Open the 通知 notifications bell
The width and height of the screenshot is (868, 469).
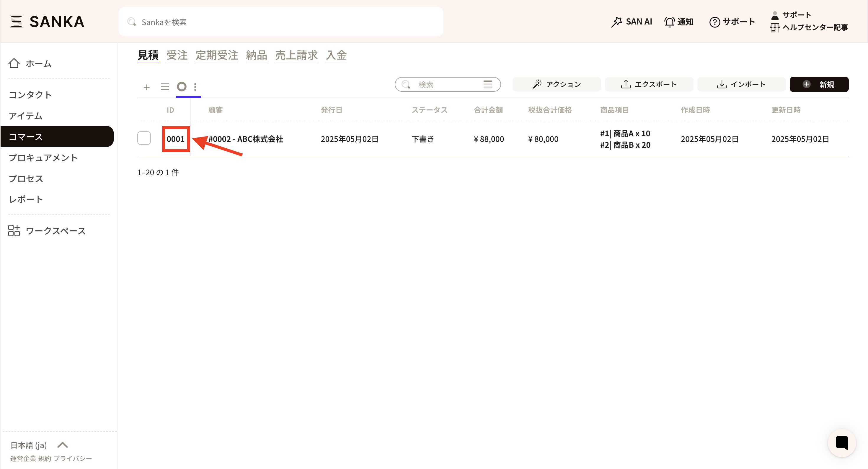(x=679, y=22)
